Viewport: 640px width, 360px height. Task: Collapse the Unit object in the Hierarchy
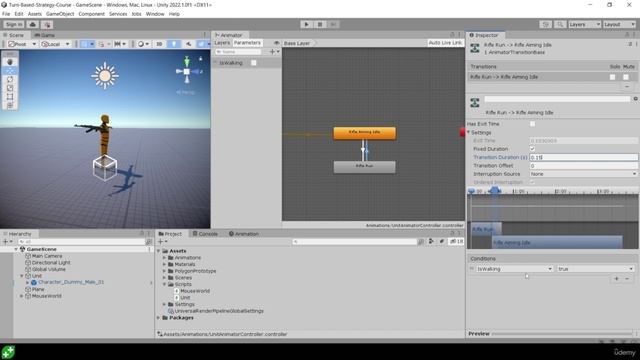click(22, 276)
